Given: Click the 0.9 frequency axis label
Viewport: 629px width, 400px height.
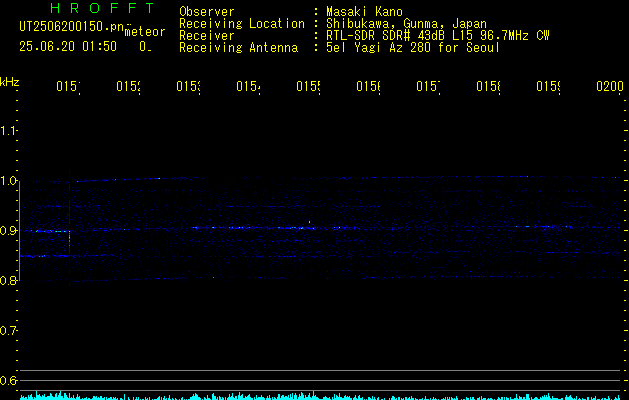Looking at the screenshot, I should (x=8, y=231).
